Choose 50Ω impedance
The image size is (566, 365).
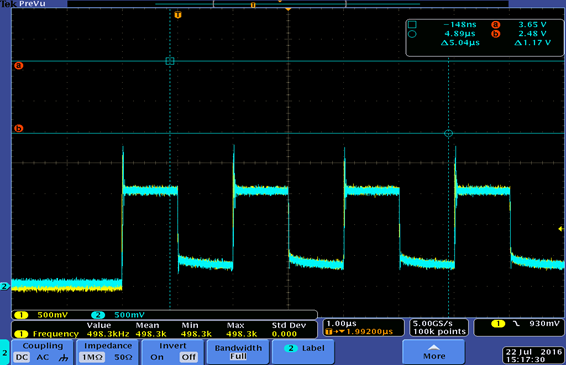123,357
